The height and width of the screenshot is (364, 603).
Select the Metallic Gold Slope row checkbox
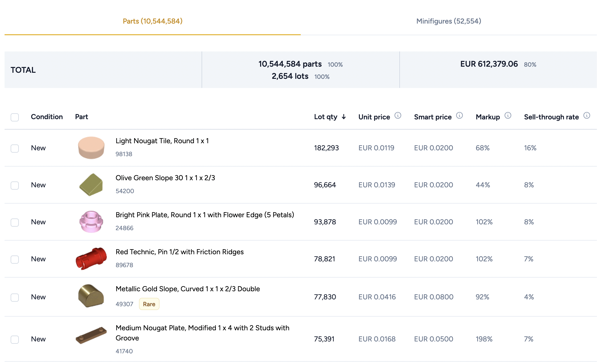(x=15, y=297)
